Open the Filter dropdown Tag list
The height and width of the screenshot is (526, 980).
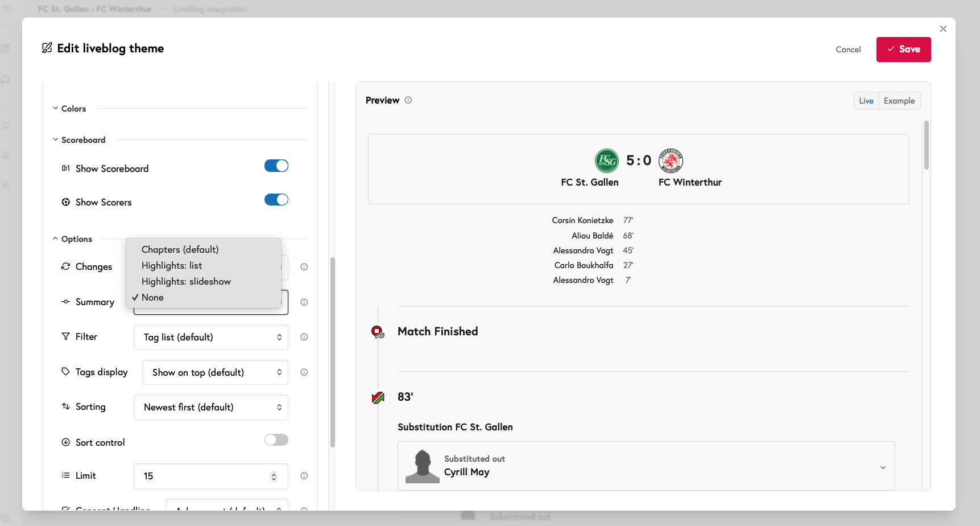(x=211, y=338)
